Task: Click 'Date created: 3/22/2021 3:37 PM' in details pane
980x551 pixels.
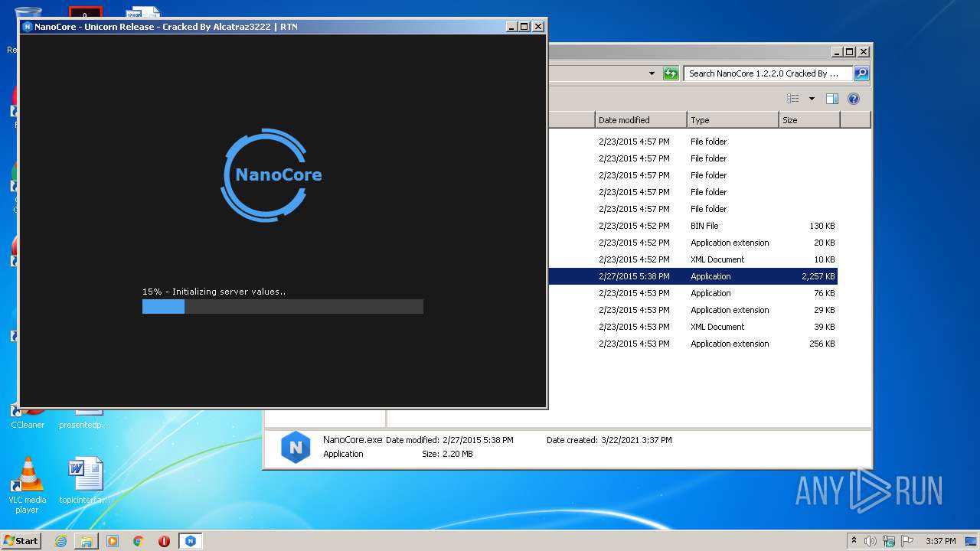Action: 609,440
